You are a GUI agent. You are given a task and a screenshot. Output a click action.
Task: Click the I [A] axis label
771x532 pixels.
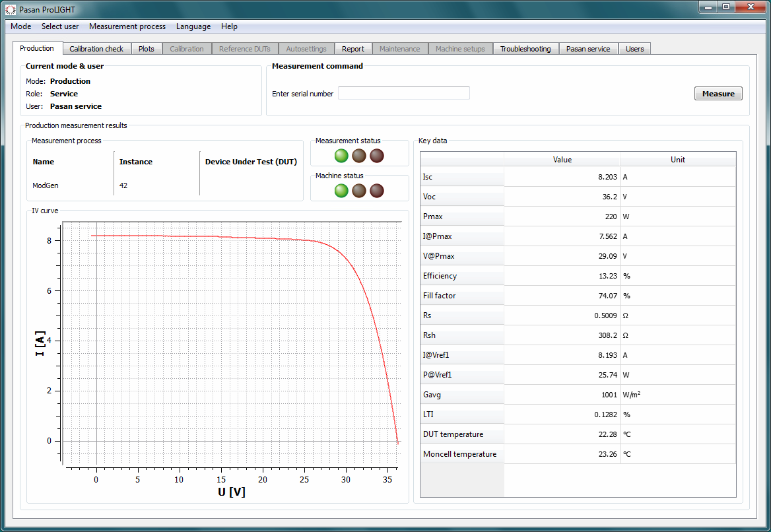pos(40,343)
